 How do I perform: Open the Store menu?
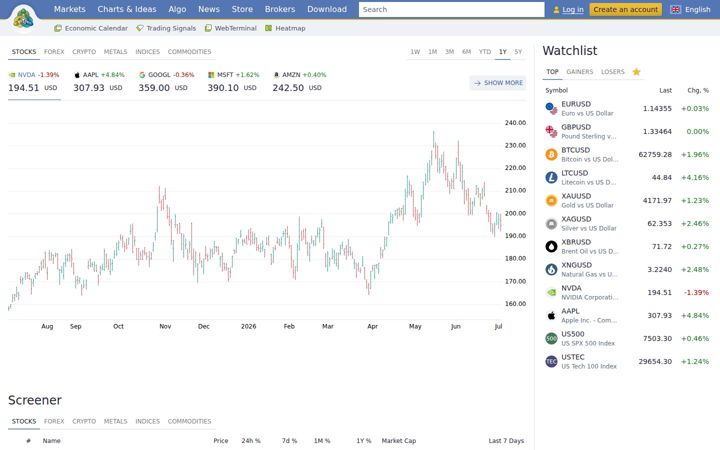[242, 9]
